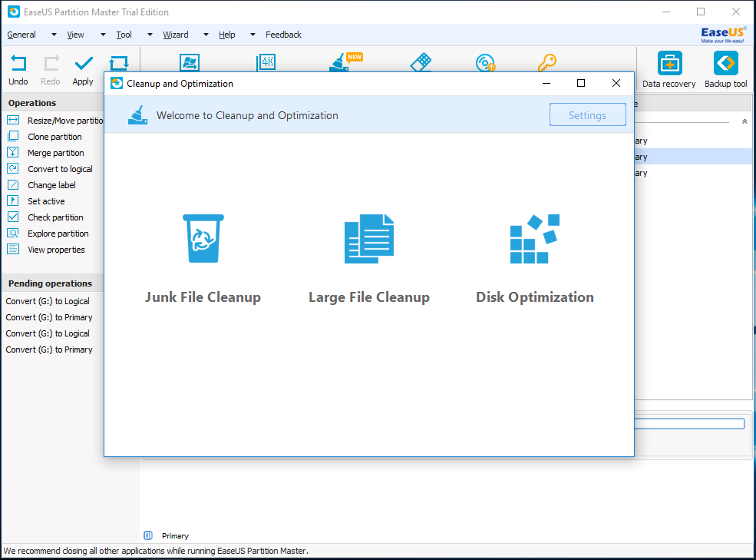Click the Explore partition magnifier icon
Viewport: 756px width, 560px height.
pos(13,234)
